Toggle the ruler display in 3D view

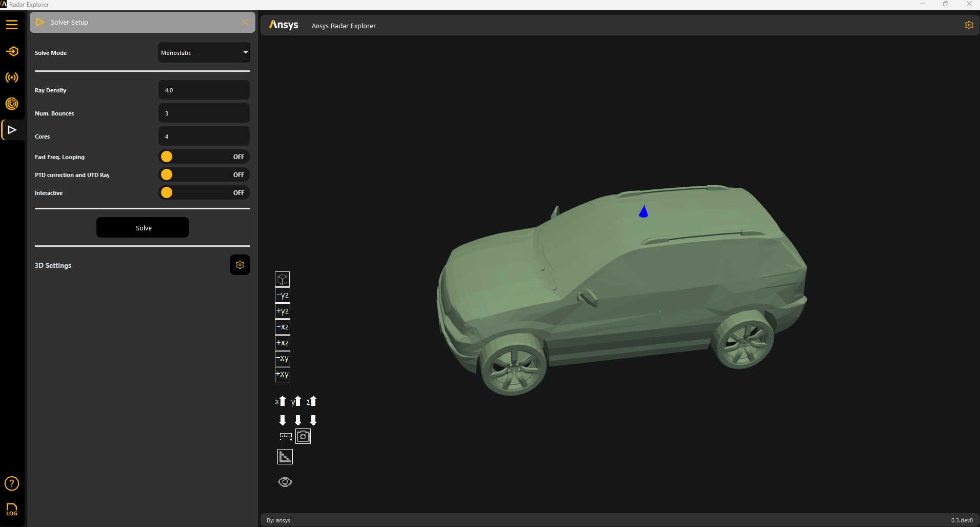286,436
